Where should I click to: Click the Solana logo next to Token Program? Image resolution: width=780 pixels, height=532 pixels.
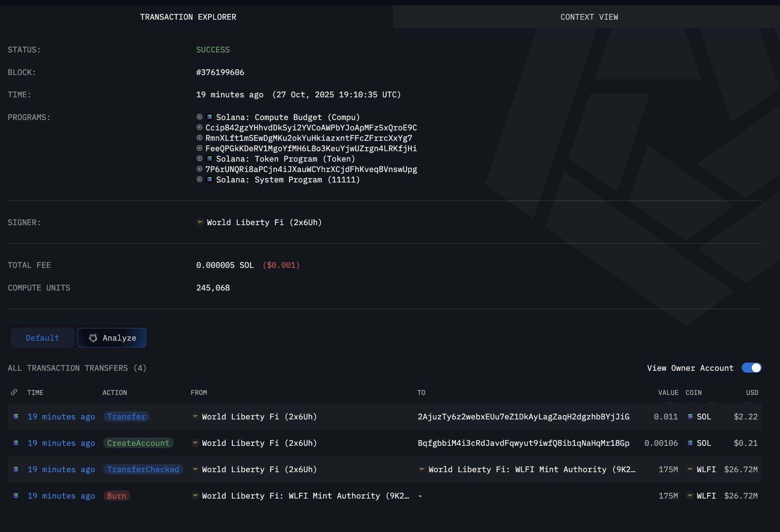(209, 159)
